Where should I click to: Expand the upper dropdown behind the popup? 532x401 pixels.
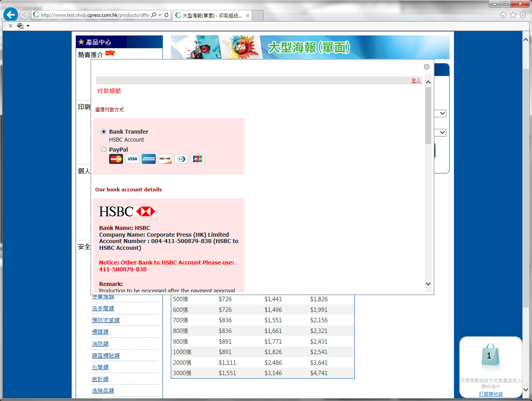(442, 114)
